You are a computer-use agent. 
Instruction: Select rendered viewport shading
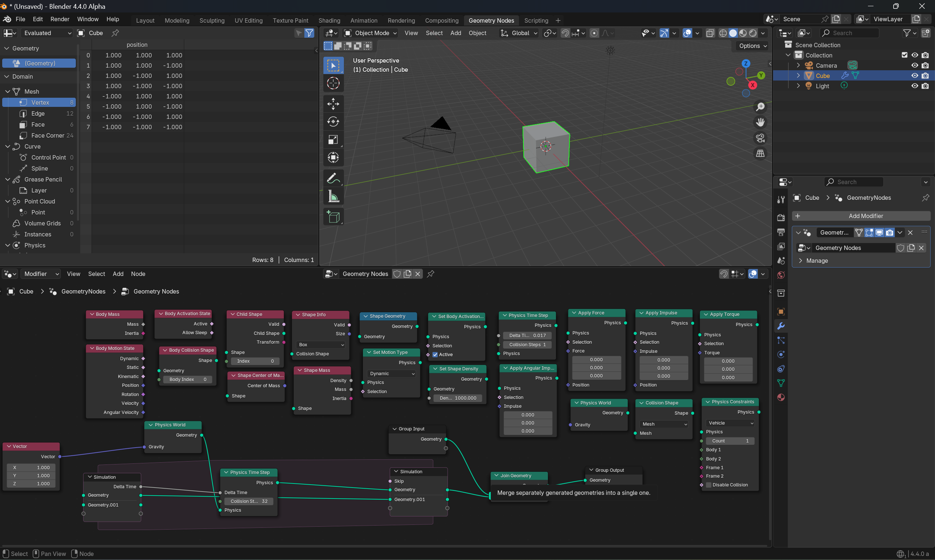pos(753,33)
